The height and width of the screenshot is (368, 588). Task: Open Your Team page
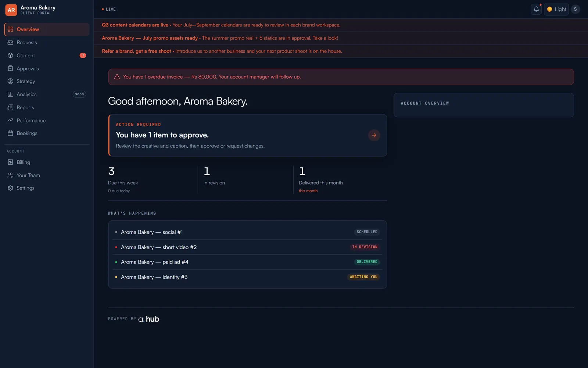point(47,175)
